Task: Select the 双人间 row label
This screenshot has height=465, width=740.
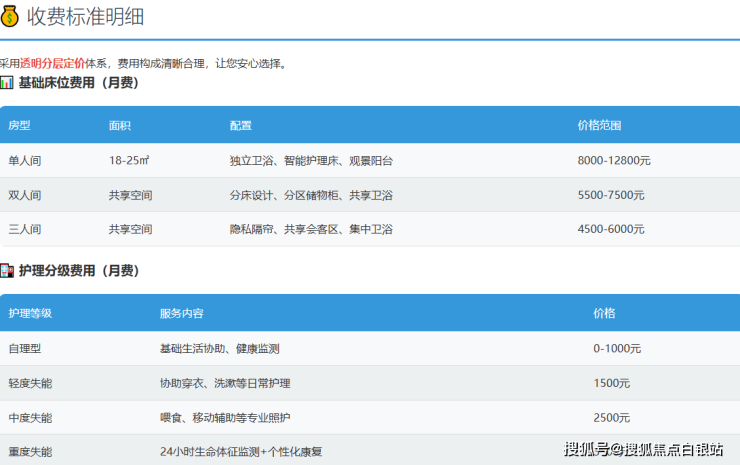Action: coord(25,195)
